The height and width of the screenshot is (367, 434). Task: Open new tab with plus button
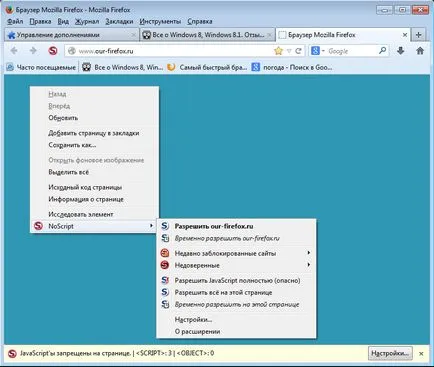pyautogui.click(x=419, y=35)
